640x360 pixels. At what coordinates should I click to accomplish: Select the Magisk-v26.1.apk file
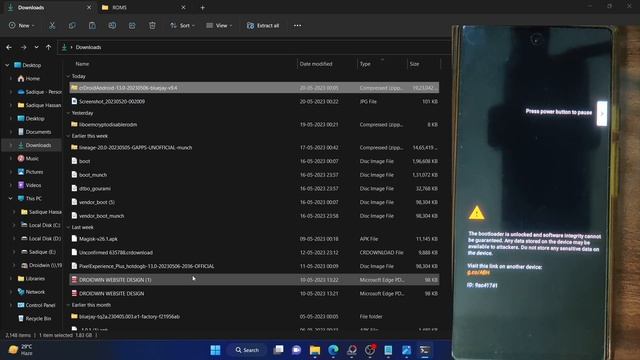point(254,239)
